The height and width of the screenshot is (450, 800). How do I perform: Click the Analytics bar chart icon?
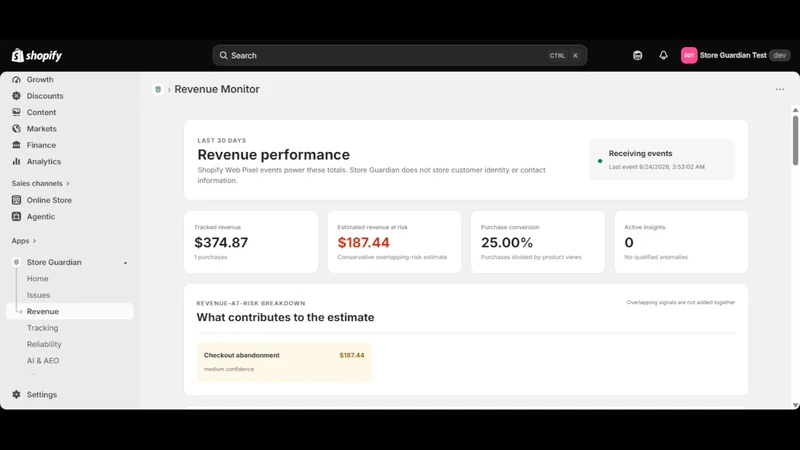point(16,161)
